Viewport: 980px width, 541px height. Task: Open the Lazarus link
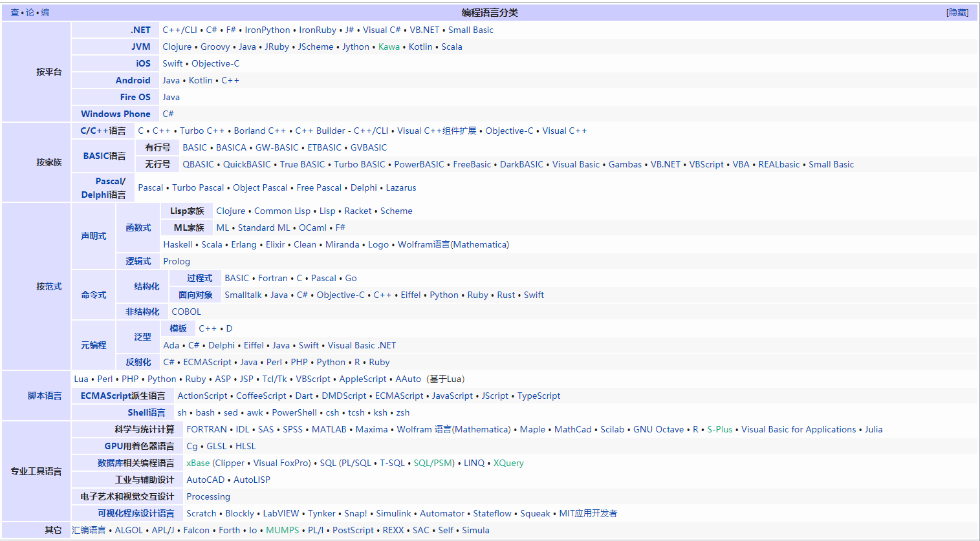(401, 187)
